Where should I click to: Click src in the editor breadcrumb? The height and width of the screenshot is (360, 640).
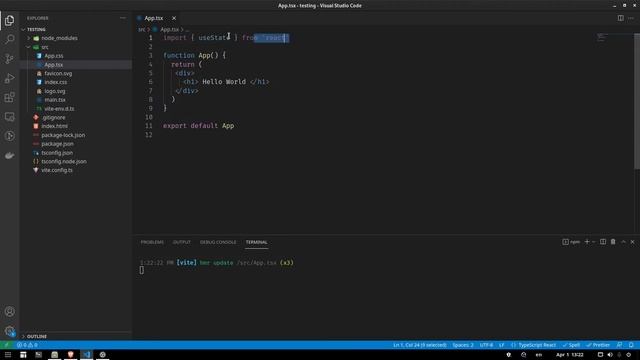click(141, 29)
